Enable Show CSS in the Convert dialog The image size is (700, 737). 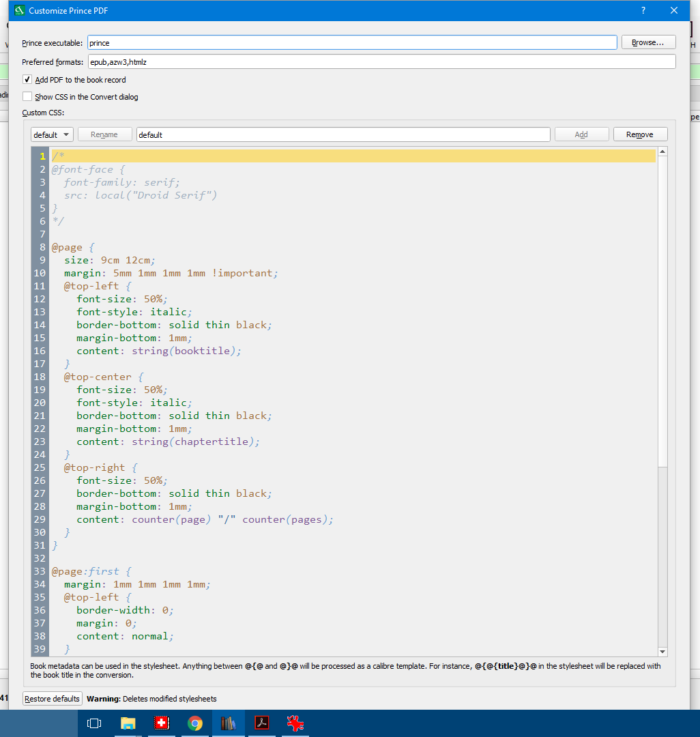point(27,97)
